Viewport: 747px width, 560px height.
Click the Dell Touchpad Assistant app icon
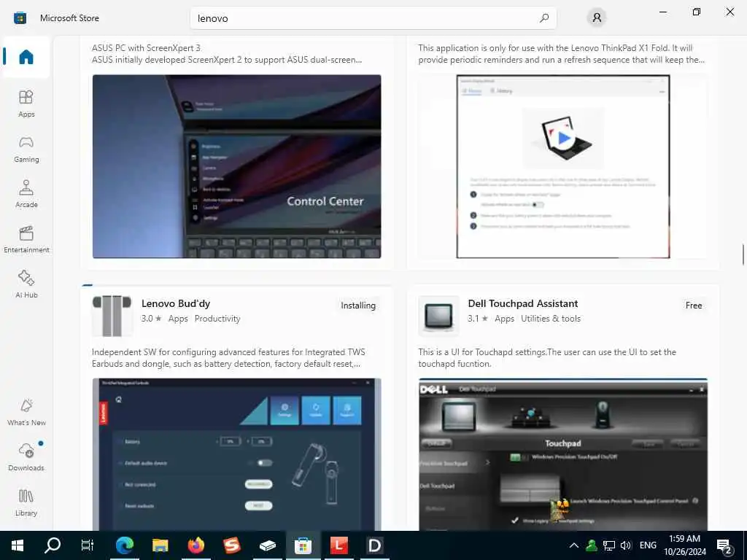point(438,316)
